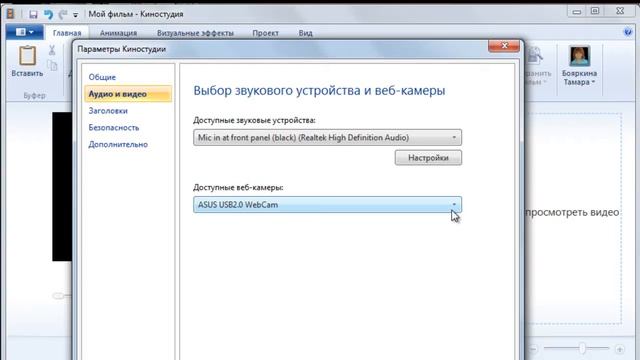Screen dimensions: 640x360
Task: Click the Help question mark icon
Action: (628, 32)
